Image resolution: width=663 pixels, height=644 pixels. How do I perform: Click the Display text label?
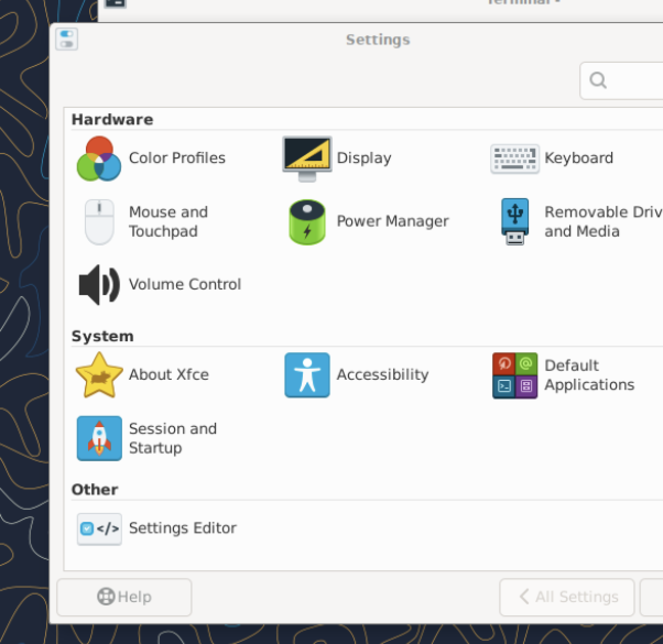coord(364,158)
